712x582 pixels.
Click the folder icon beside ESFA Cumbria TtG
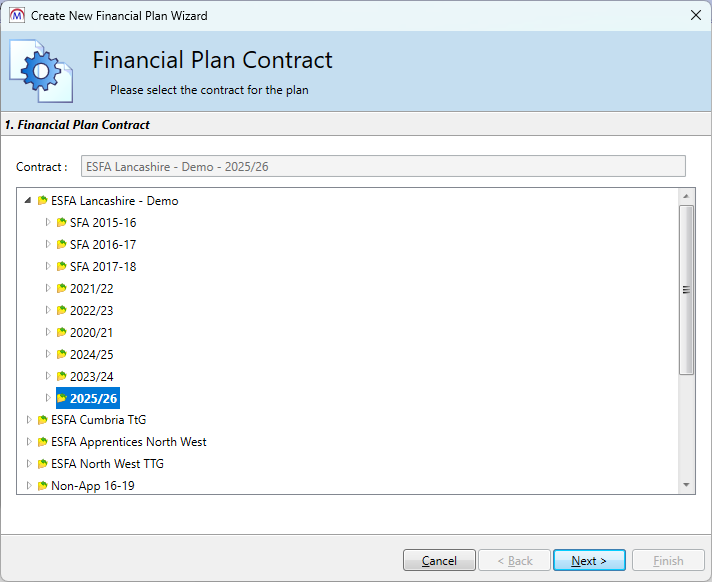pyautogui.click(x=43, y=420)
